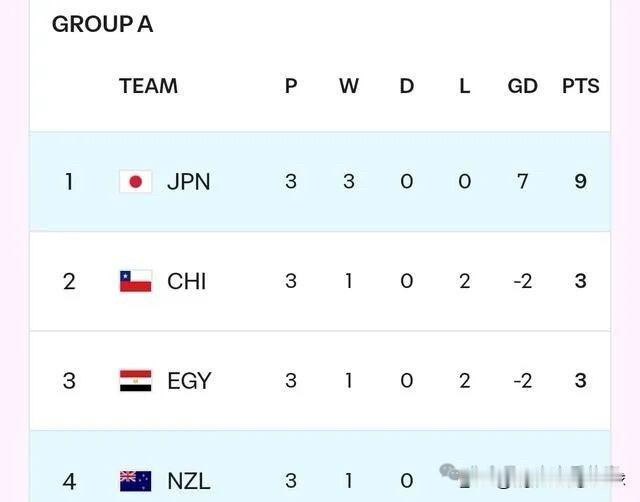
Task: Click the New Zealand flag icon
Action: [135, 480]
